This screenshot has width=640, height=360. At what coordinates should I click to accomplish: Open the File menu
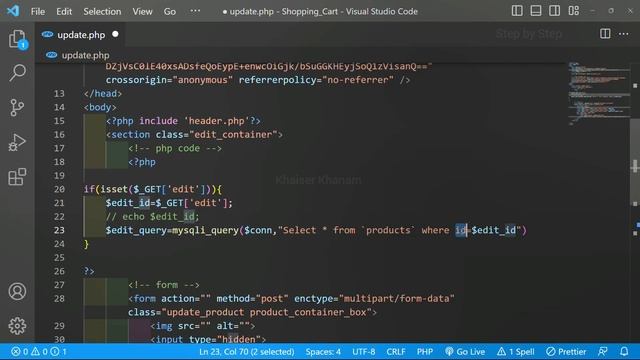(x=38, y=11)
